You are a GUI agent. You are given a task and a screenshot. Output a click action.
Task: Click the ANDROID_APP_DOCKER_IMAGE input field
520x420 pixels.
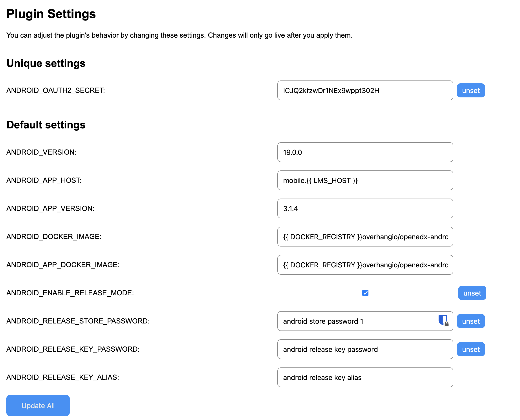pos(365,265)
